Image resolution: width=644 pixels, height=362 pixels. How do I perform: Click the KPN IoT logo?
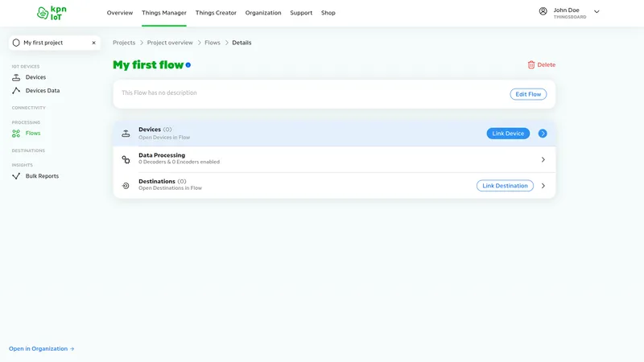click(52, 13)
